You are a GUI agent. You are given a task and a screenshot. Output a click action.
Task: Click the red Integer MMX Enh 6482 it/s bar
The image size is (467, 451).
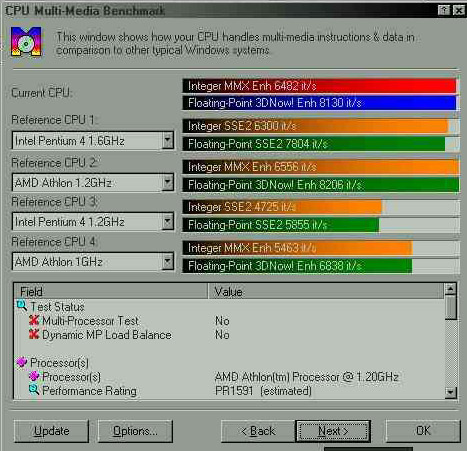tap(319, 86)
